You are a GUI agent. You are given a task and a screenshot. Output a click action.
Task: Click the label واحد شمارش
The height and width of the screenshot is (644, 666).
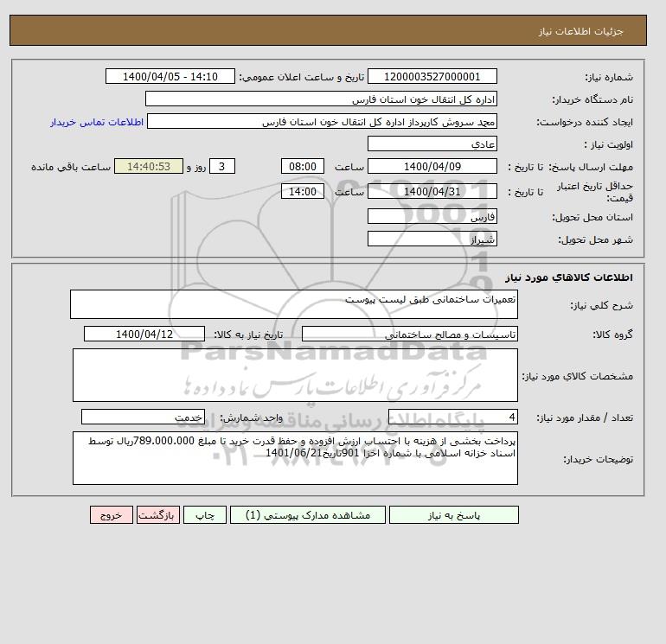[251, 418]
